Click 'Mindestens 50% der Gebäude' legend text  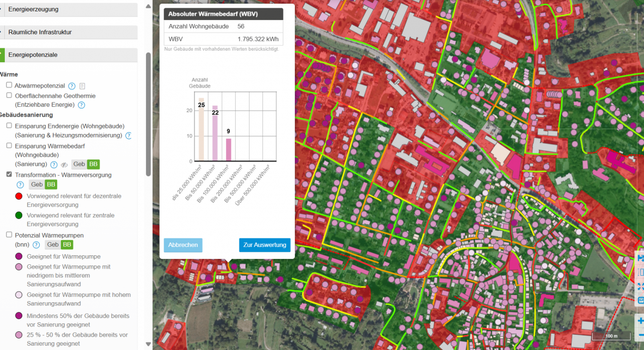coord(78,320)
